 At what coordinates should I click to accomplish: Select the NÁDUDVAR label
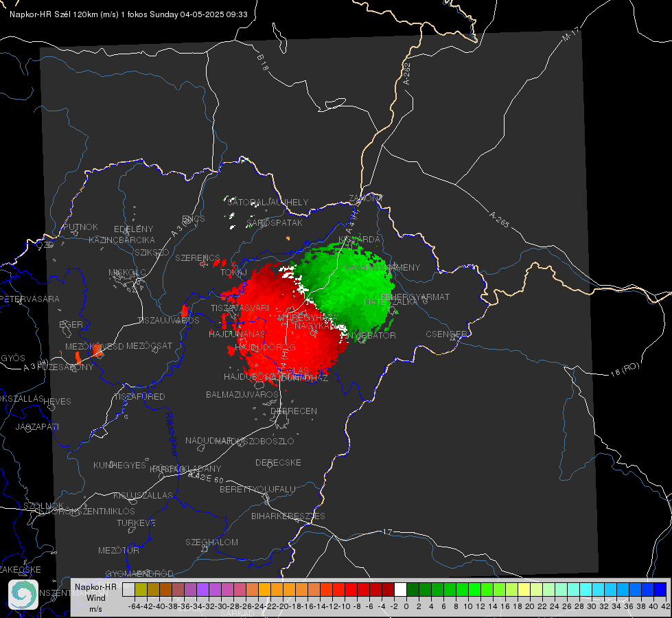coord(208,440)
